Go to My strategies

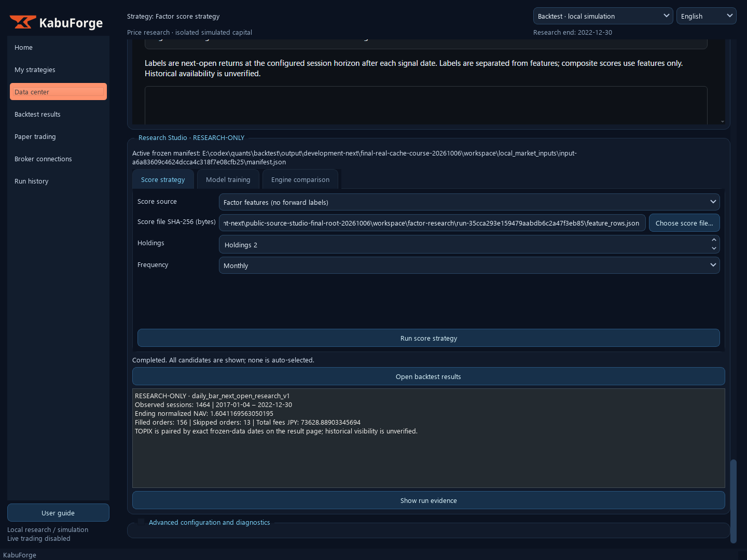[58, 69]
